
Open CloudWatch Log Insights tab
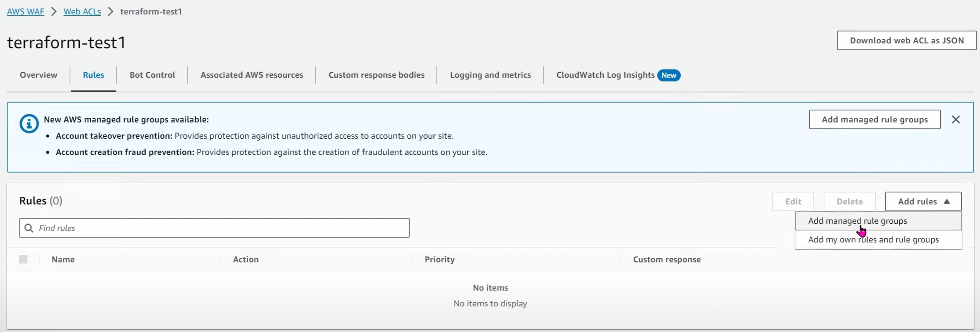tap(605, 75)
